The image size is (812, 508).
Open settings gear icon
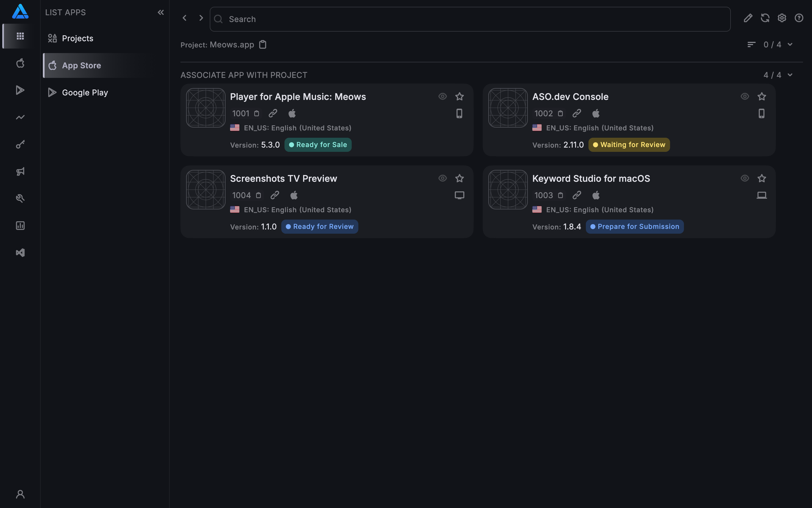(782, 18)
